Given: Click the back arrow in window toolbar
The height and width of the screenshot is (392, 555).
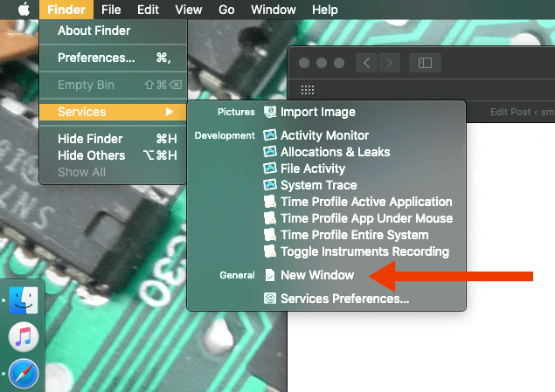Looking at the screenshot, I should [x=367, y=63].
